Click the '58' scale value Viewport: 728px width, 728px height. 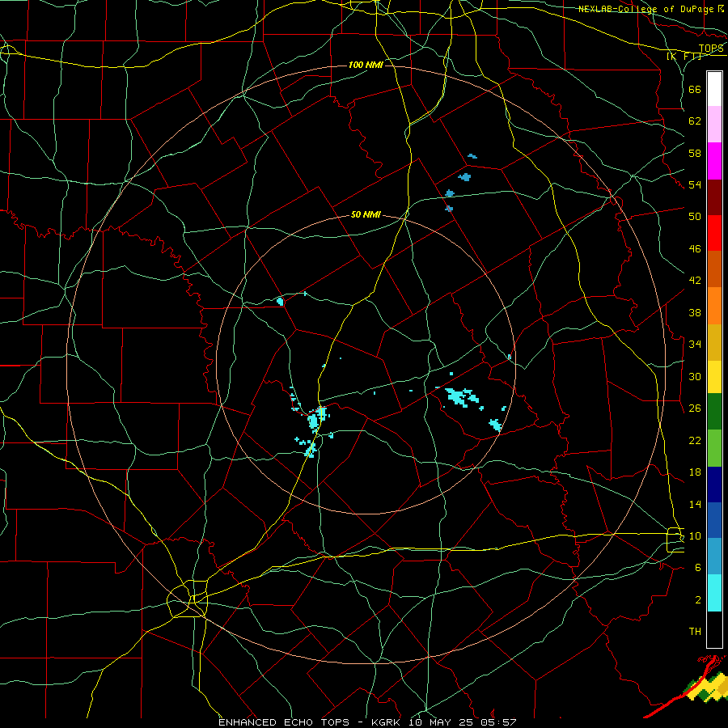695,153
